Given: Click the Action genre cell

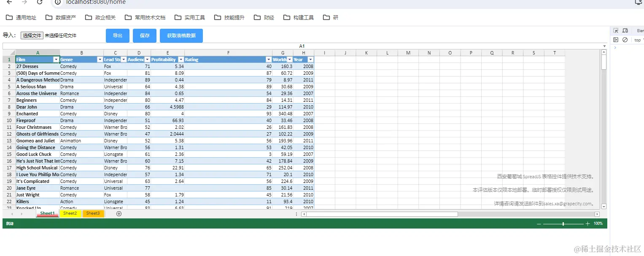Looking at the screenshot, I should pos(82,202).
